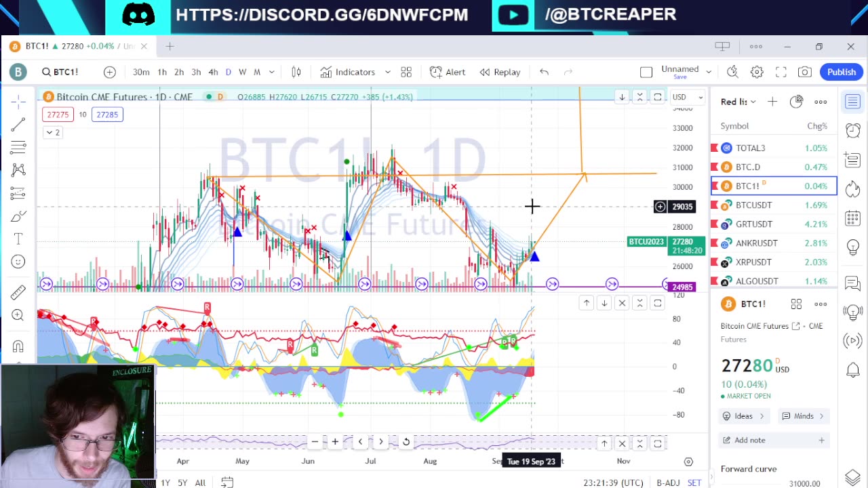868x488 pixels.
Task: Maximize the oscillator indicator pane
Action: (657, 303)
